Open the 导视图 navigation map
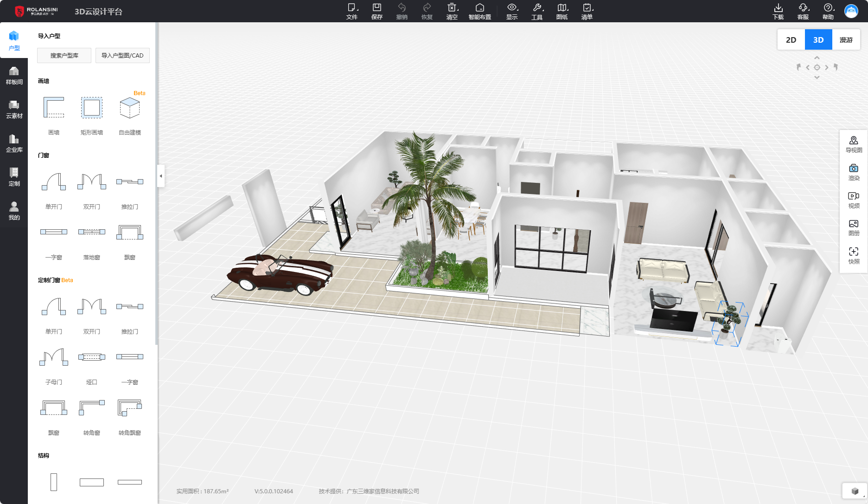This screenshot has width=868, height=504. 854,144
